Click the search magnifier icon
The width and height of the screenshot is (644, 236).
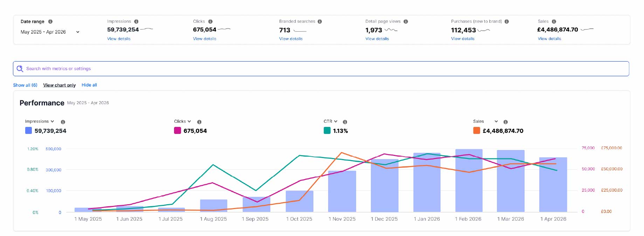point(20,69)
